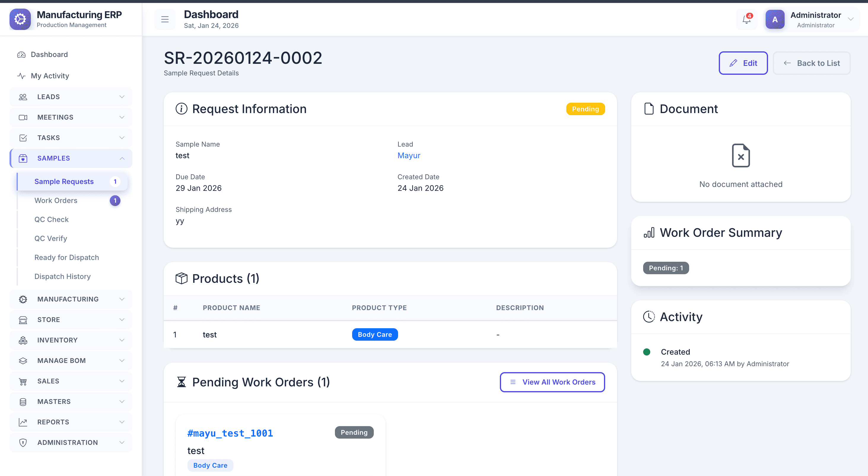Click the notification bell icon
This screenshot has height=476, width=868.
[x=746, y=20]
